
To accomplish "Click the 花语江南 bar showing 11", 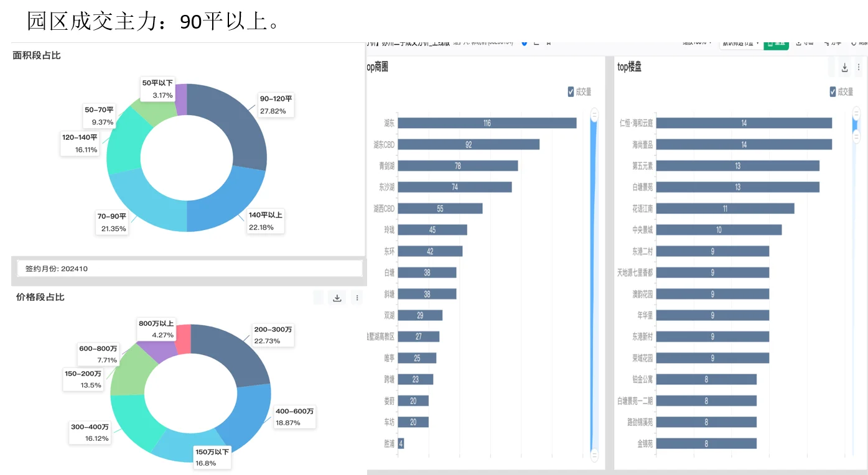I will pos(726,208).
